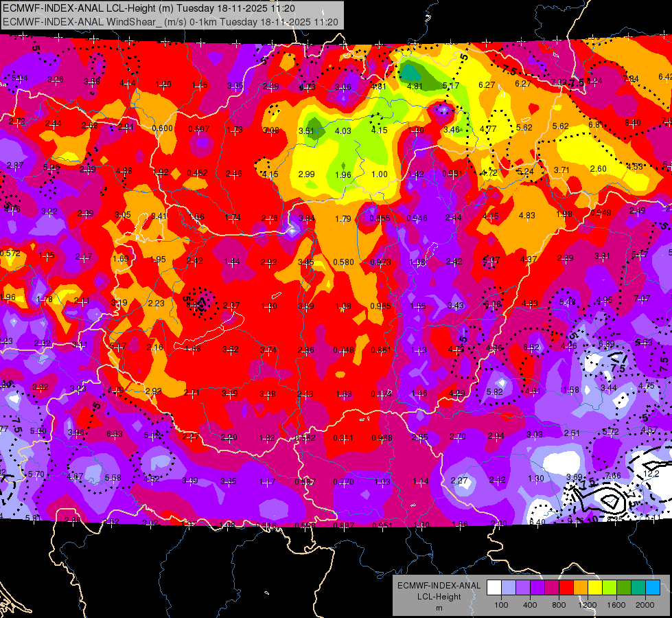Select the orange legend swatch
The height and width of the screenshot is (618, 672).
[x=581, y=588]
